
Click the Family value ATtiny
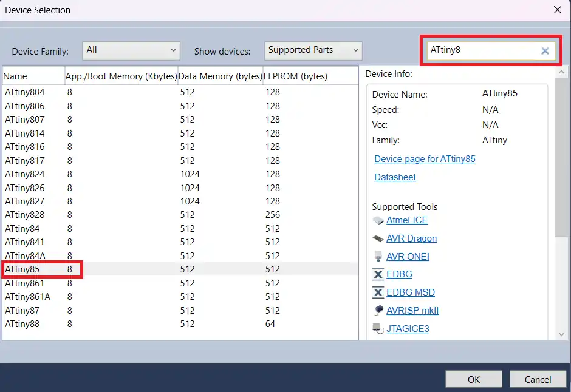click(x=494, y=140)
